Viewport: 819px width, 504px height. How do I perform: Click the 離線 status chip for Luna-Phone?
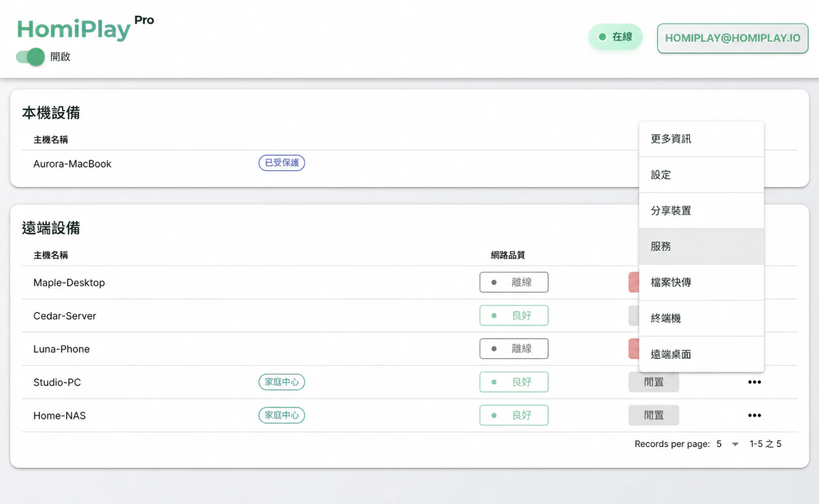point(514,349)
